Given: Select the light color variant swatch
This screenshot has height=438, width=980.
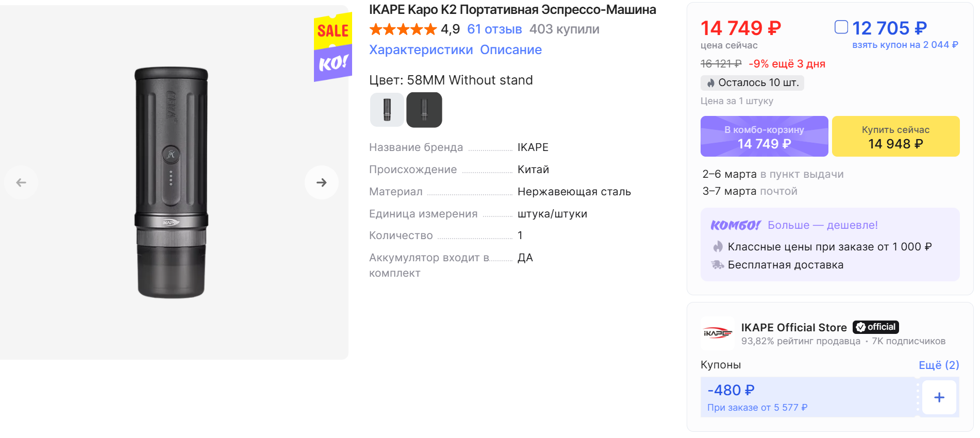Looking at the screenshot, I should 387,110.
